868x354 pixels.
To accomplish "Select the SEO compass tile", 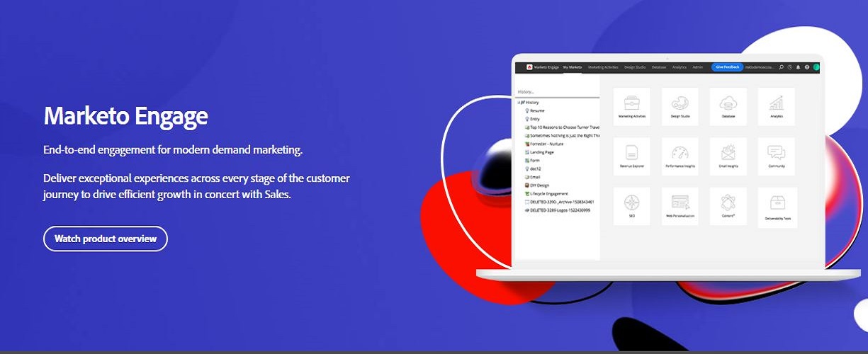I will (x=632, y=206).
